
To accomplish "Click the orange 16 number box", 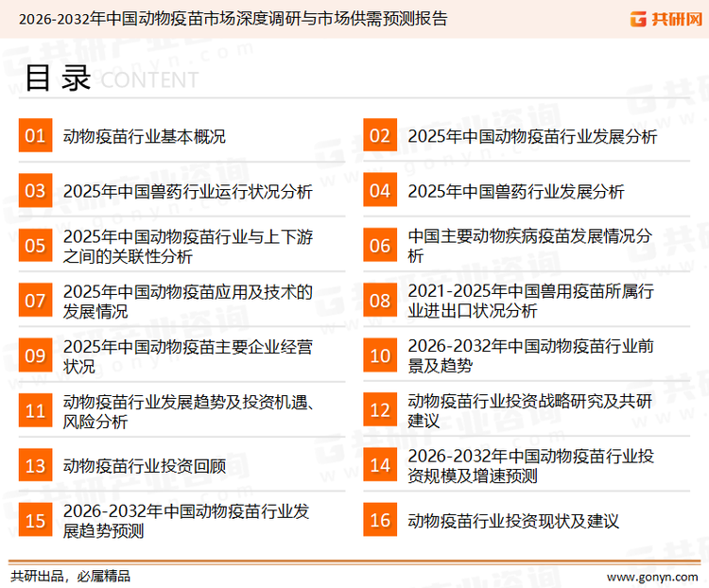I will tap(380, 520).
